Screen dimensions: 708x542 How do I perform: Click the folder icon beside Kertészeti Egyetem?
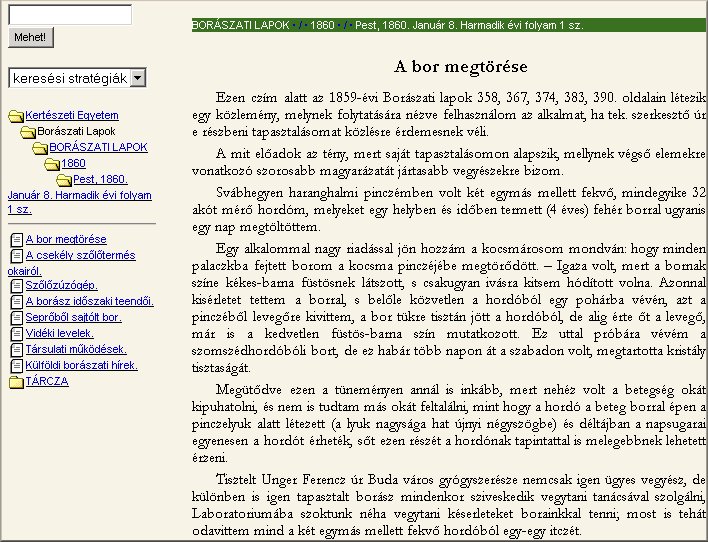(16, 117)
